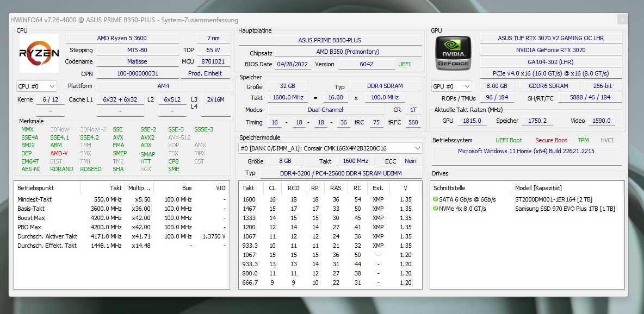Expand the memory module BANK 0/DIMM_A1 dropdown
This screenshot has width=644, height=314.
(x=330, y=148)
